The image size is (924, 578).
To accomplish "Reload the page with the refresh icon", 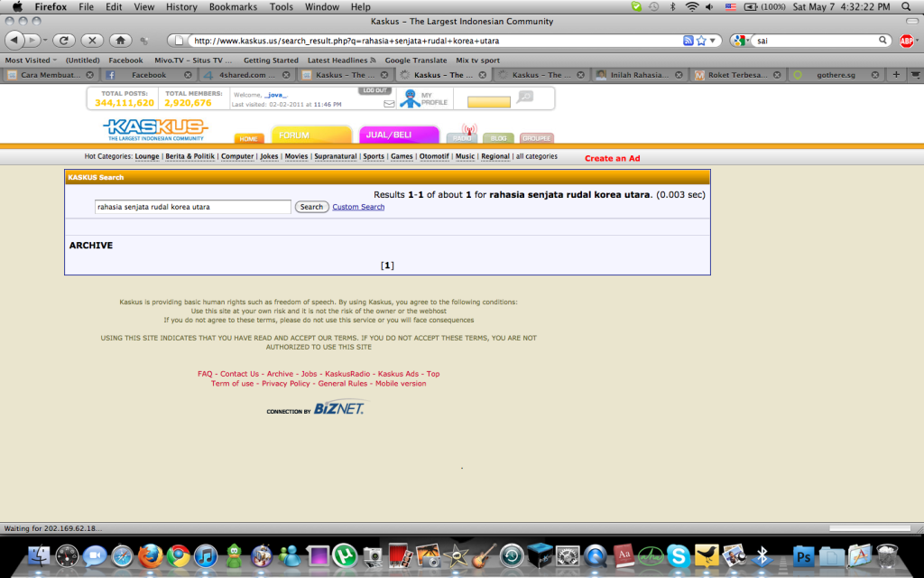I will 64,40.
